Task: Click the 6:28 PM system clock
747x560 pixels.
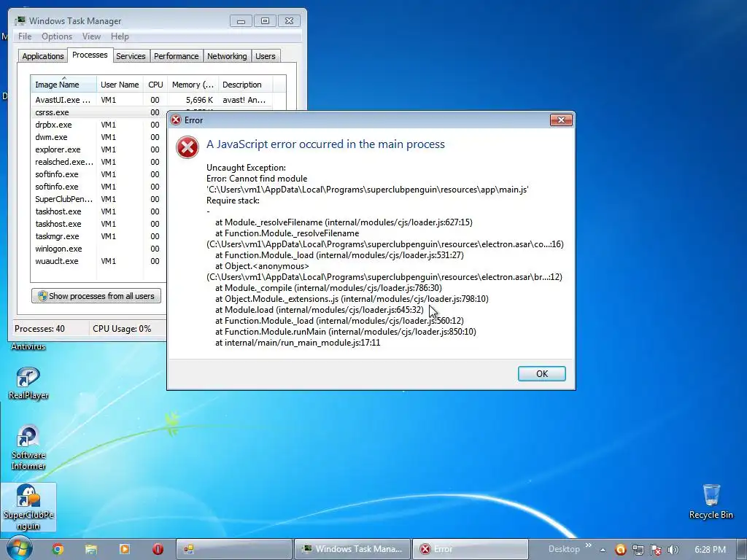Action: click(711, 550)
